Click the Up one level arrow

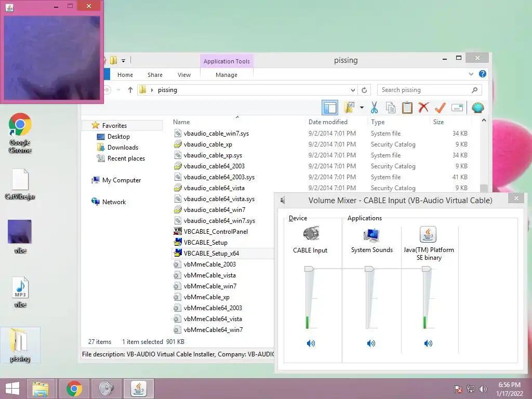coord(130,90)
